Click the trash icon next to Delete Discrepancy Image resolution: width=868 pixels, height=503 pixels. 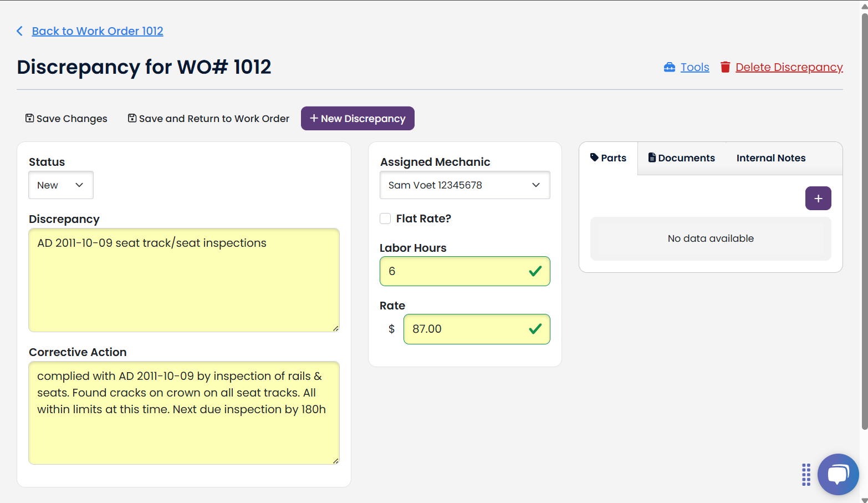tap(725, 67)
